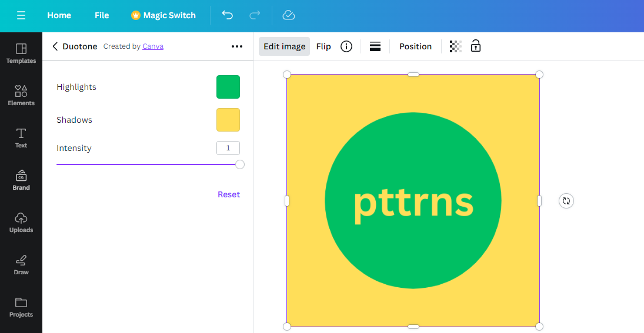
Task: Check cloud save status icon
Action: click(289, 16)
